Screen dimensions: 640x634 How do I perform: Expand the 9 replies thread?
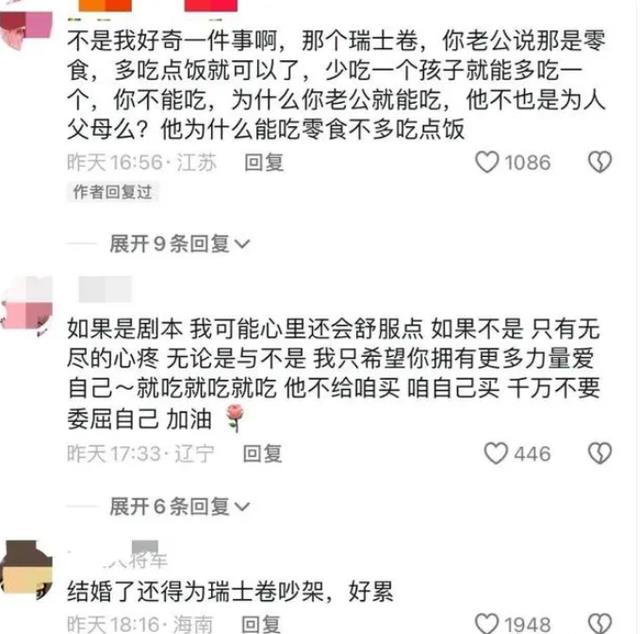pyautogui.click(x=180, y=244)
